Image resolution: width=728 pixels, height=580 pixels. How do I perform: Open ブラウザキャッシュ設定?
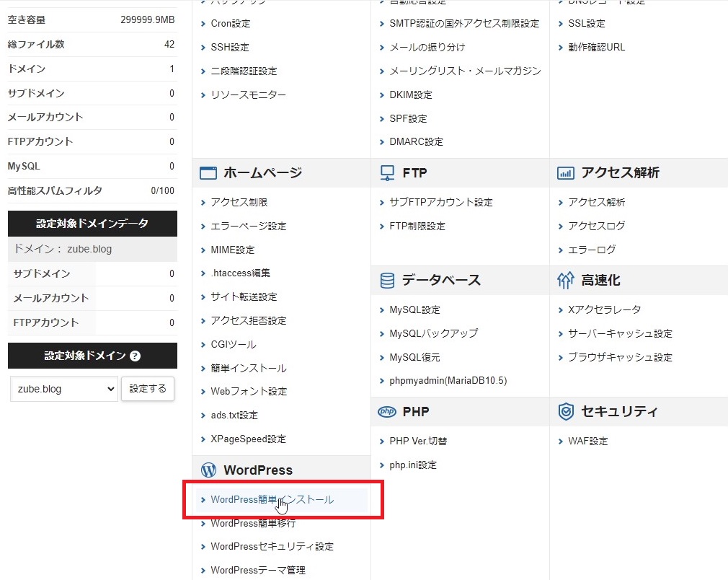tap(621, 357)
